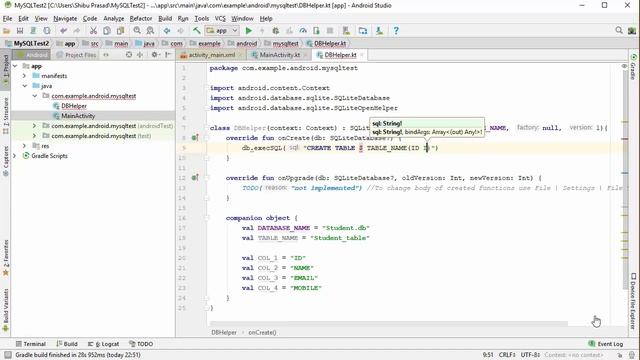This screenshot has height=360, width=640.
Task: Select MainActivity in the project tree
Action: point(78,116)
